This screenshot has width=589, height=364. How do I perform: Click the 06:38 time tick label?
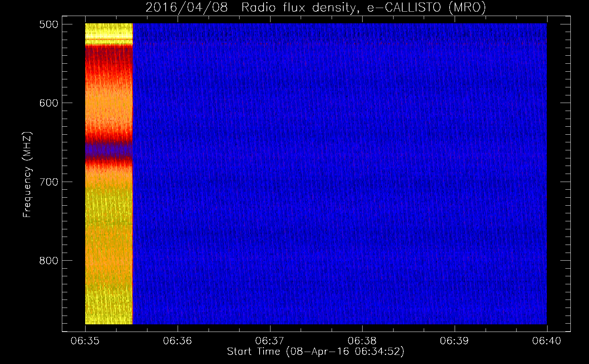(x=362, y=341)
